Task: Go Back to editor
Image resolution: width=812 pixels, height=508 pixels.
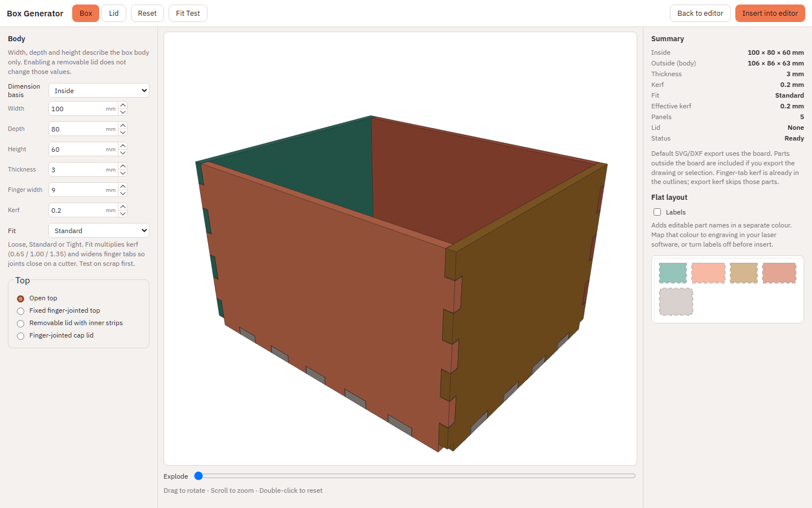Action: click(x=700, y=13)
